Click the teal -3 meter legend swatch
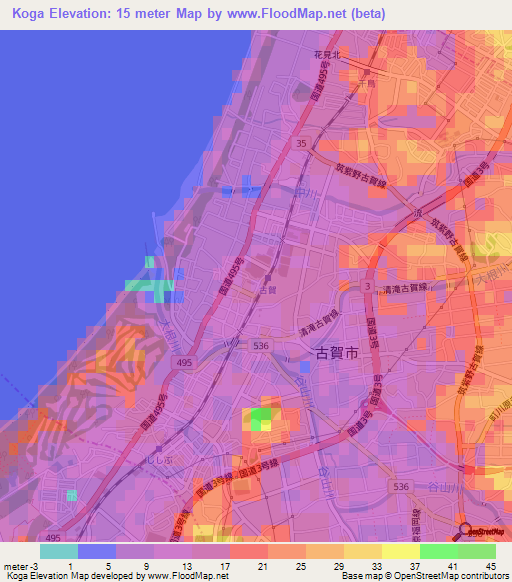The width and height of the screenshot is (512, 582). (59, 552)
